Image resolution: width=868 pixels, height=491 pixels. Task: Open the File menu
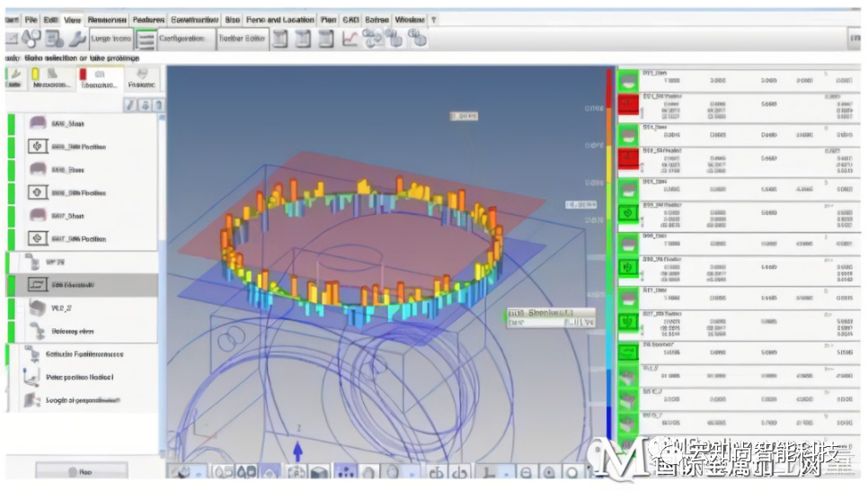click(31, 19)
